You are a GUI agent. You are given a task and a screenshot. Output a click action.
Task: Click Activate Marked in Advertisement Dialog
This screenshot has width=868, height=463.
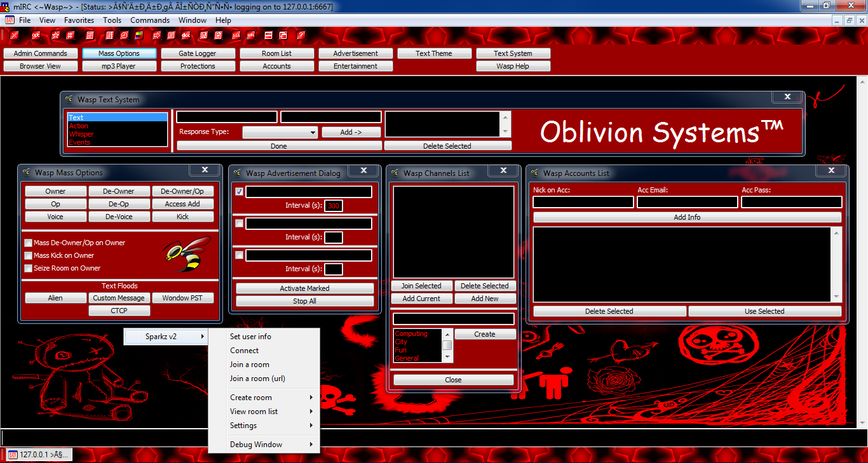(305, 288)
